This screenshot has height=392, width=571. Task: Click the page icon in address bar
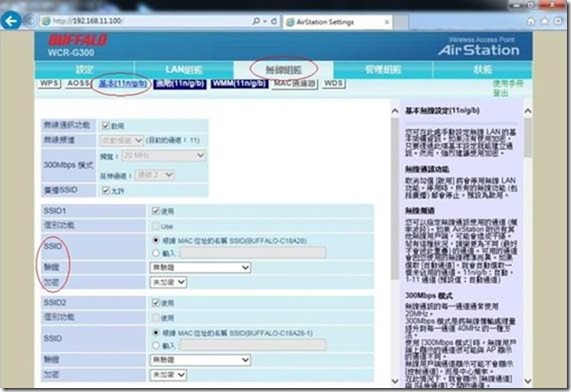pyautogui.click(x=46, y=21)
